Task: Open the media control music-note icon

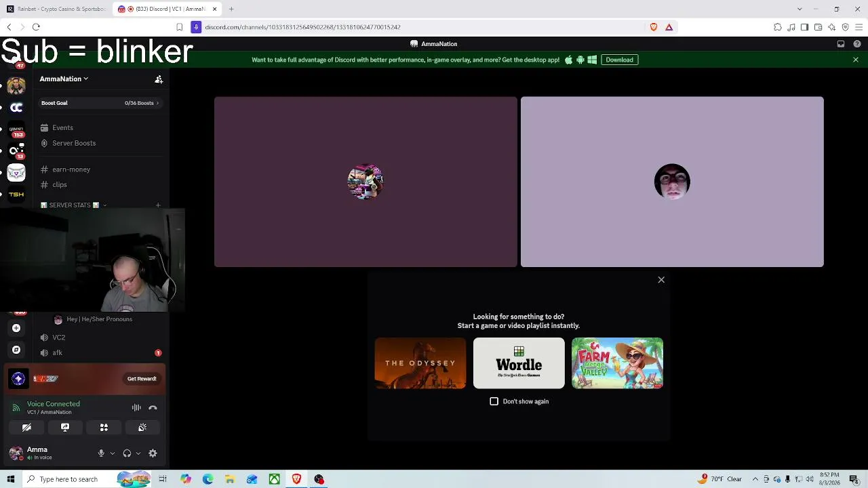Action: [791, 27]
